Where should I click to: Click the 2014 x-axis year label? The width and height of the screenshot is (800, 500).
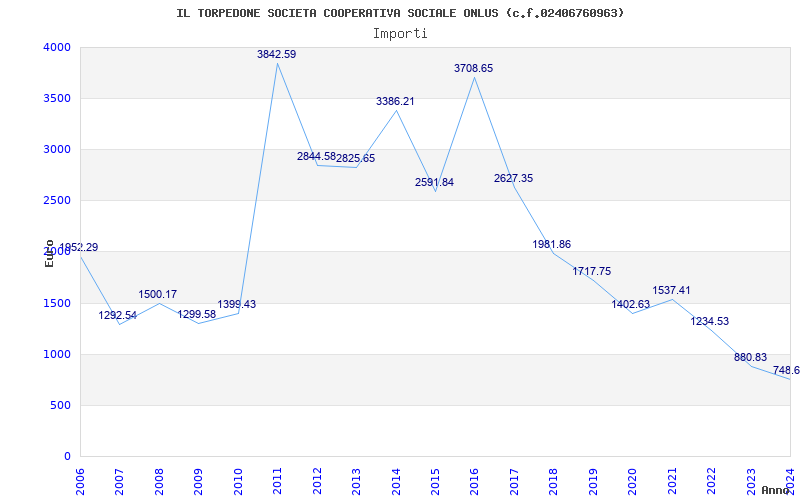(x=396, y=481)
